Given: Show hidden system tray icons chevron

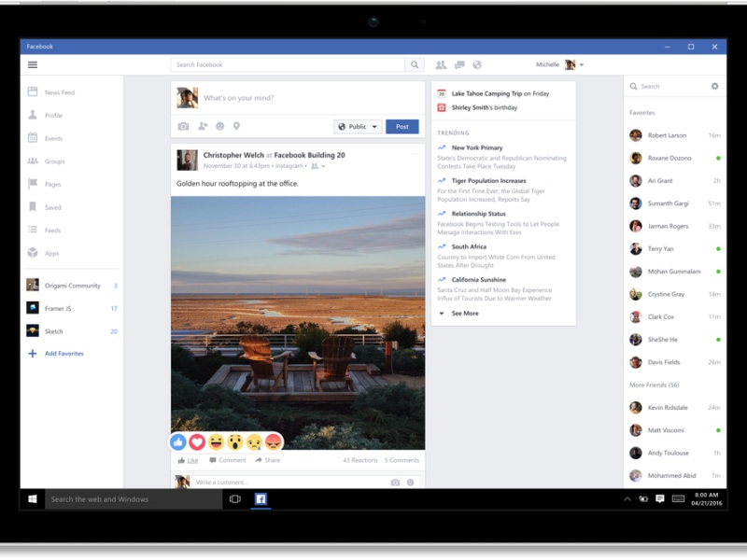Looking at the screenshot, I should [x=627, y=499].
